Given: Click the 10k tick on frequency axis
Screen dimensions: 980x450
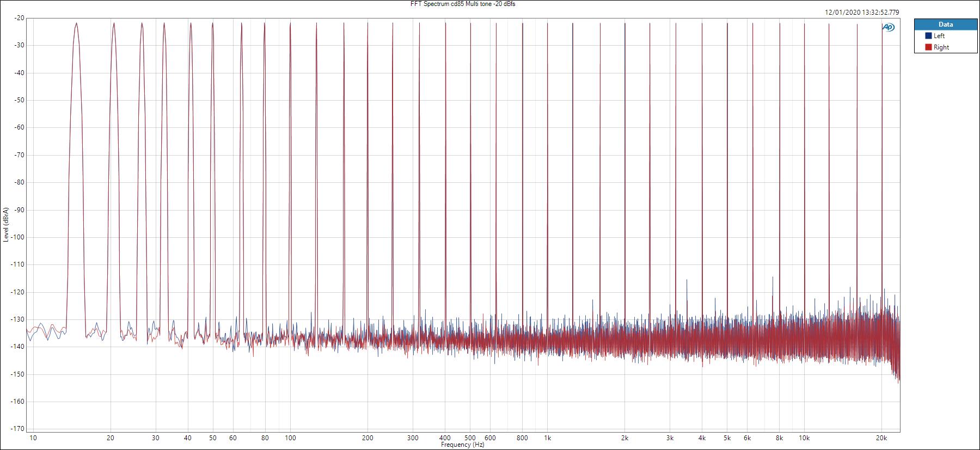Looking at the screenshot, I should tap(804, 437).
